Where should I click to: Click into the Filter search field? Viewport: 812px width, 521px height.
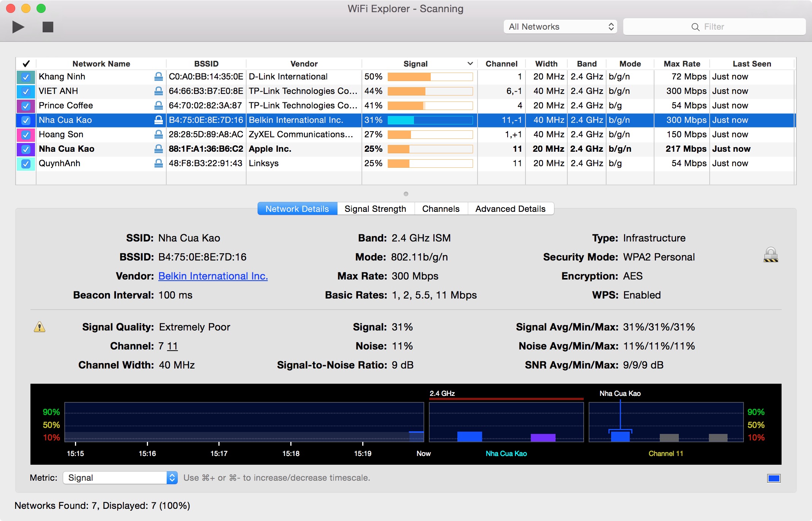(x=714, y=27)
